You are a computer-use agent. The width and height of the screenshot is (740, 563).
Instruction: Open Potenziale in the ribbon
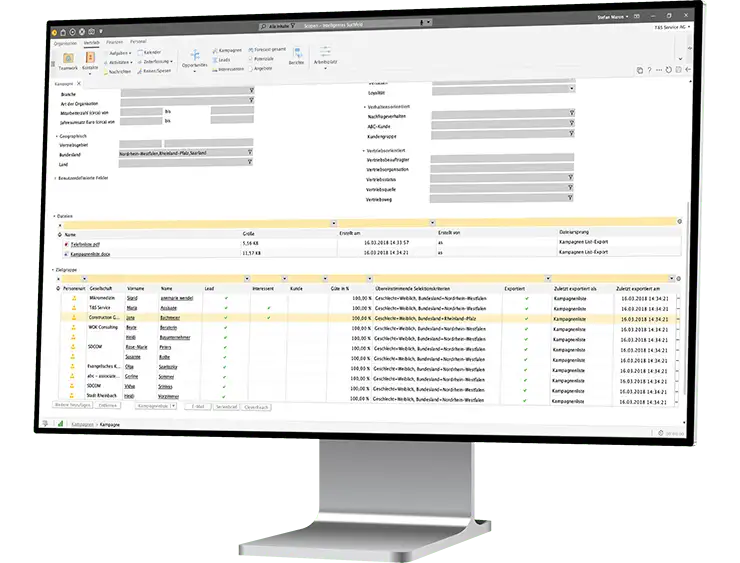(x=261, y=59)
